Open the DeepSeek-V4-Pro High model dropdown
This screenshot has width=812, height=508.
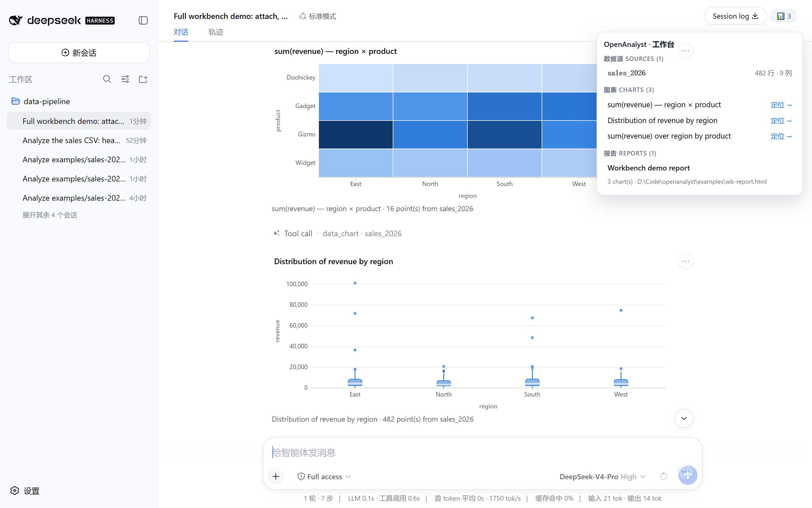[x=602, y=476]
